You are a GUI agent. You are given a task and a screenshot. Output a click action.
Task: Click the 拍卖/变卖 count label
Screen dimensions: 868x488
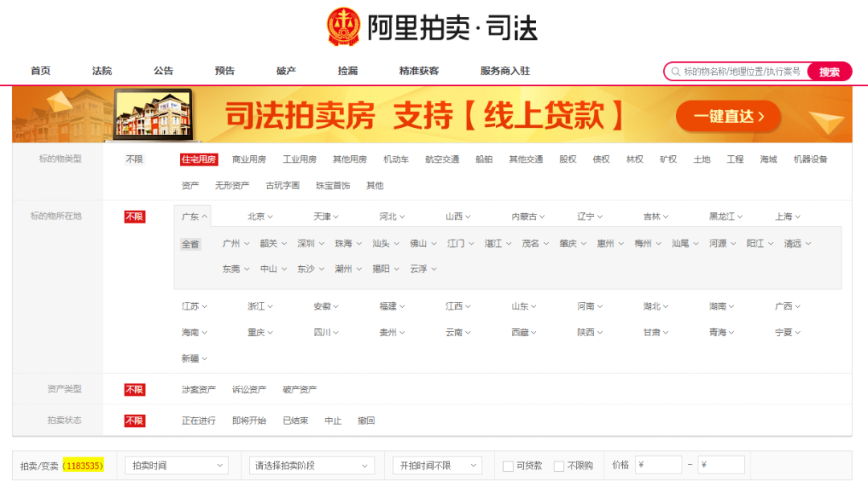pyautogui.click(x=61, y=465)
